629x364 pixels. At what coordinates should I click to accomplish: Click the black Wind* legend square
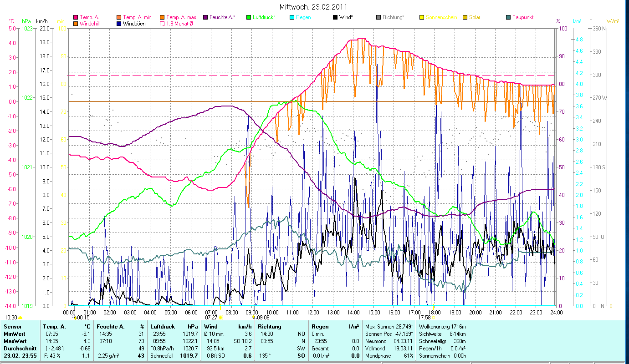(x=335, y=17)
